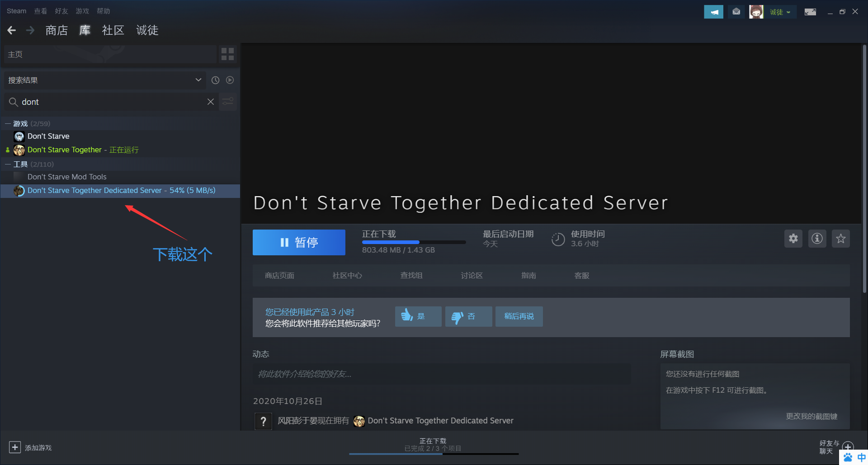This screenshot has width=868, height=465.
Task: Click the user avatar picture
Action: point(756,12)
